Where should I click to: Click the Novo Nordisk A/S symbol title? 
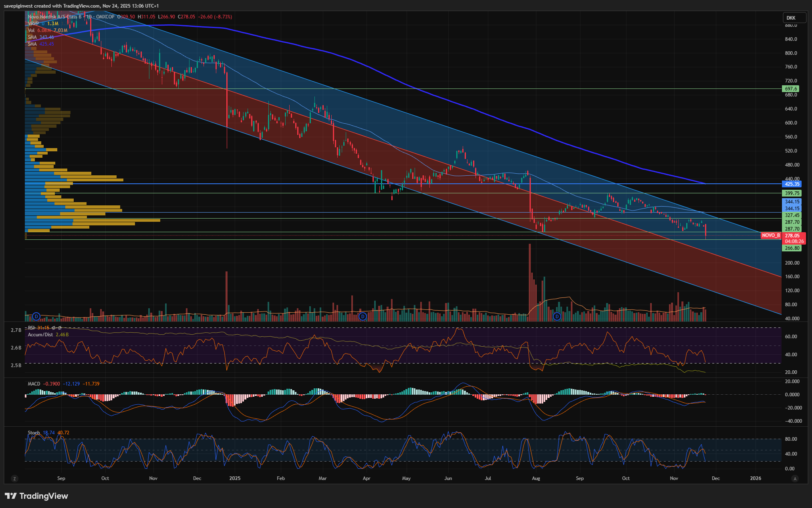click(54, 17)
